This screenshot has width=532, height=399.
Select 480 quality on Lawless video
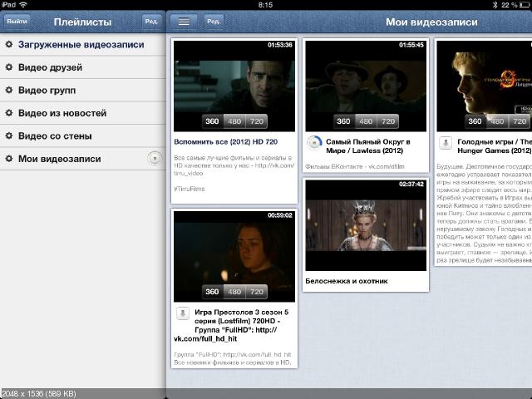(366, 121)
